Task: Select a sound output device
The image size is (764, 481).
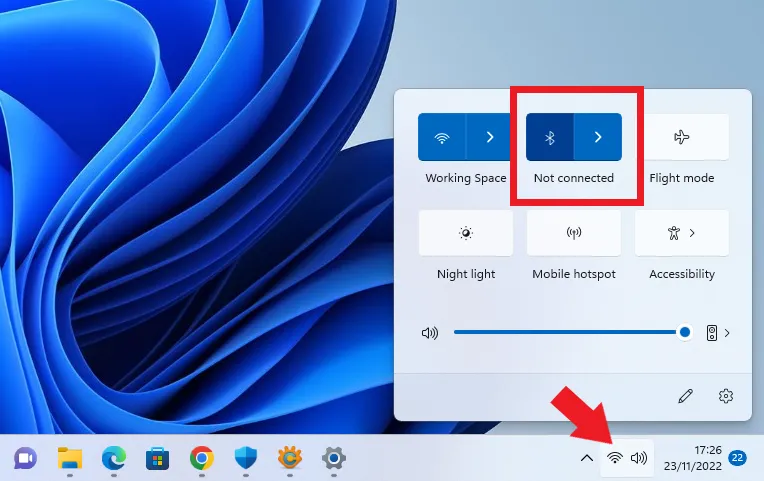Action: point(718,333)
